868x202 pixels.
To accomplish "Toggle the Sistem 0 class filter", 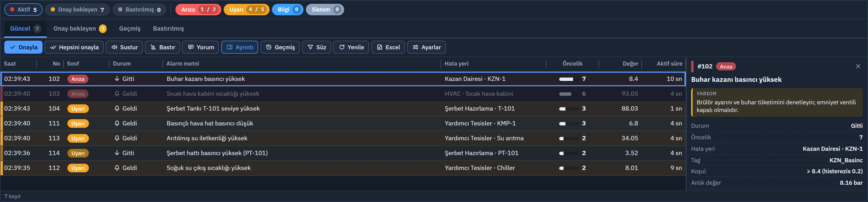I will 325,9.
